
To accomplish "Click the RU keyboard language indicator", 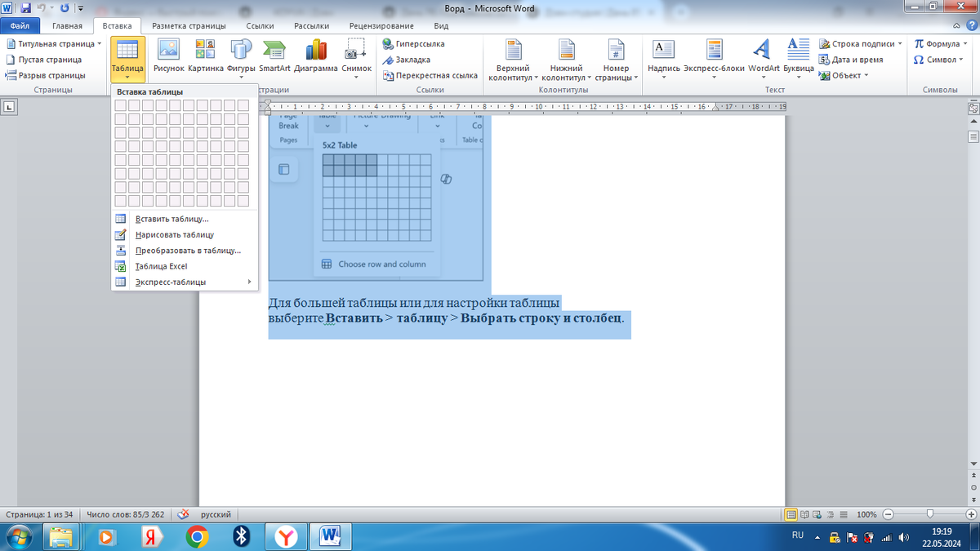I will point(798,535).
